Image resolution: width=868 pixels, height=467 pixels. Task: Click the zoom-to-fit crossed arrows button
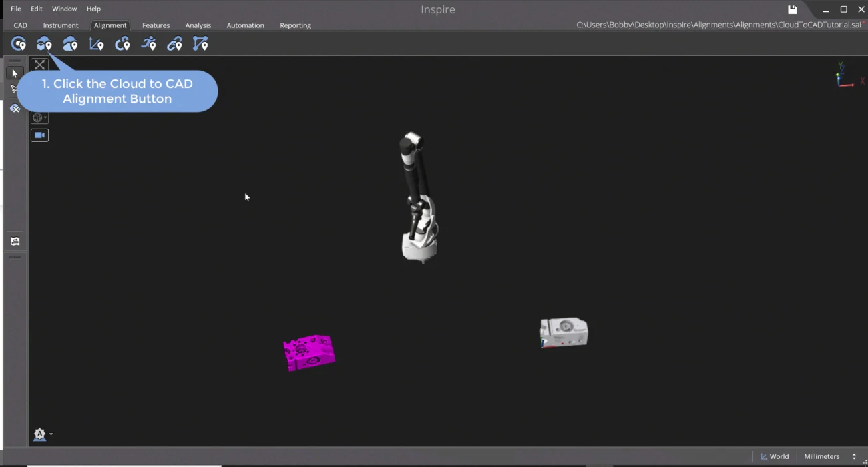point(40,65)
